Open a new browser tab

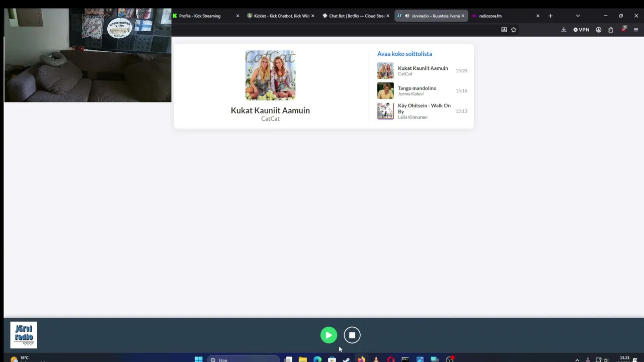pyautogui.click(x=550, y=16)
